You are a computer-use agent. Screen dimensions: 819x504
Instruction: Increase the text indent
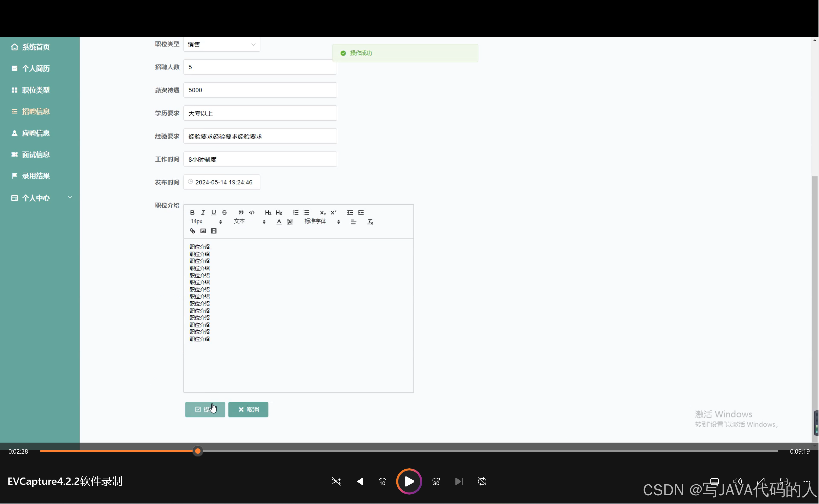pos(361,212)
